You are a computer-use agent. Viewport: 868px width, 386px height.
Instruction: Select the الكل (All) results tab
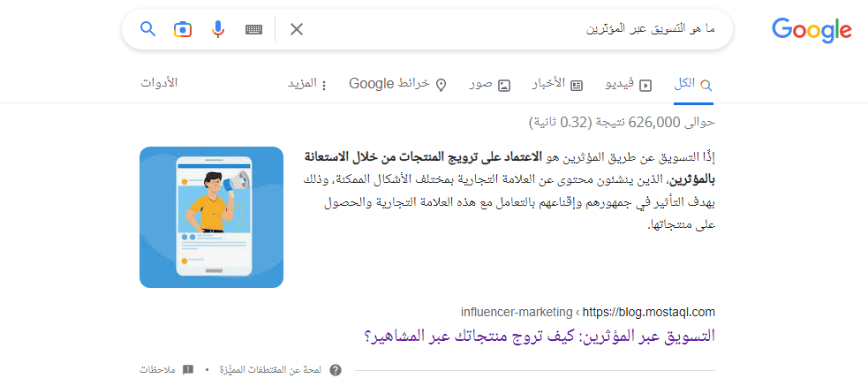pyautogui.click(x=691, y=85)
